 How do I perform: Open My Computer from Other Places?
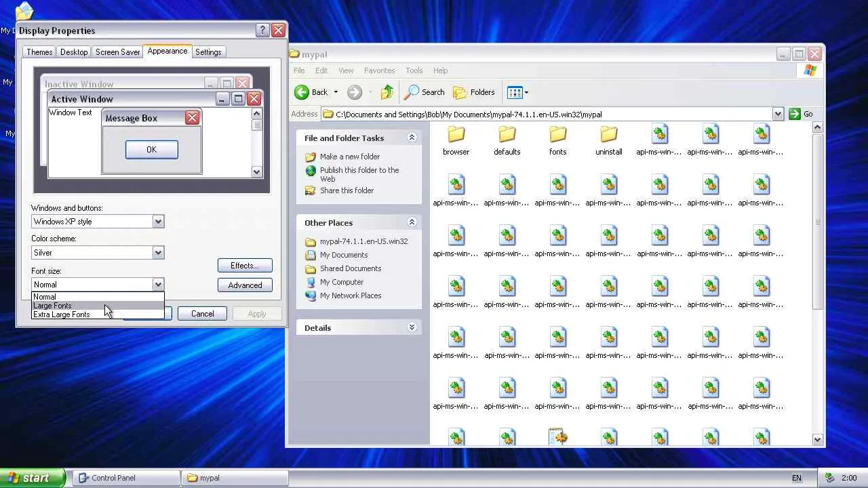tap(342, 282)
